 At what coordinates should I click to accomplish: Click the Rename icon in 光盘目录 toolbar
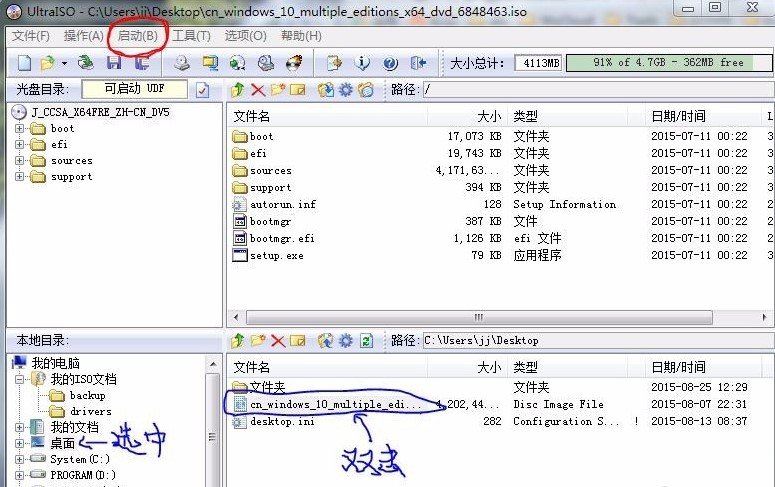[x=298, y=90]
